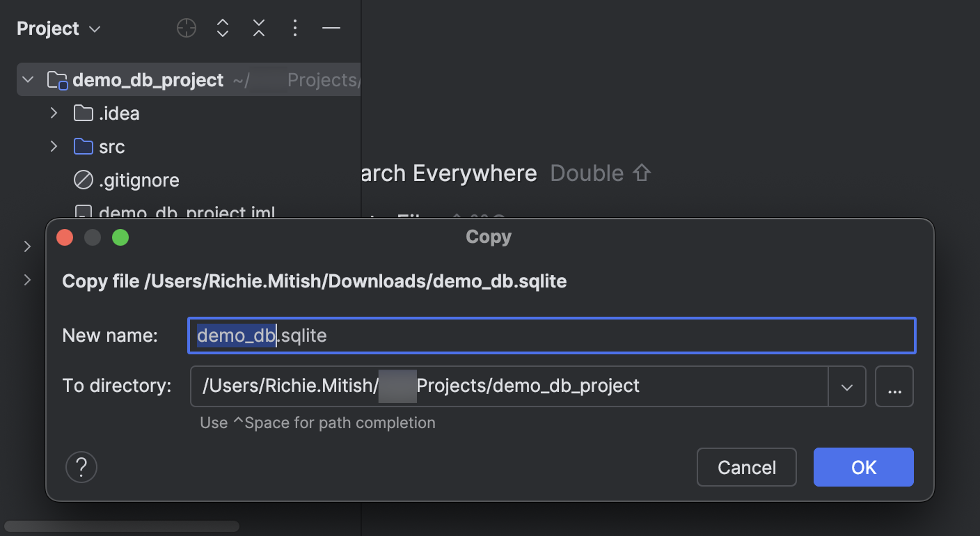Viewport: 980px width, 536px height.
Task: Click the Expand All icon in Project toolbar
Action: (x=222, y=28)
